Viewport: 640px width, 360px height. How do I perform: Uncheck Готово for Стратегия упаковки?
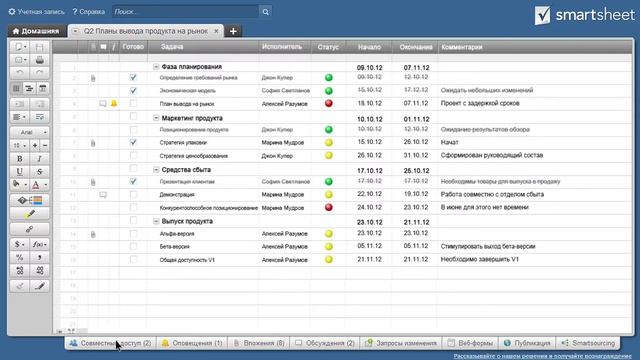[133, 142]
